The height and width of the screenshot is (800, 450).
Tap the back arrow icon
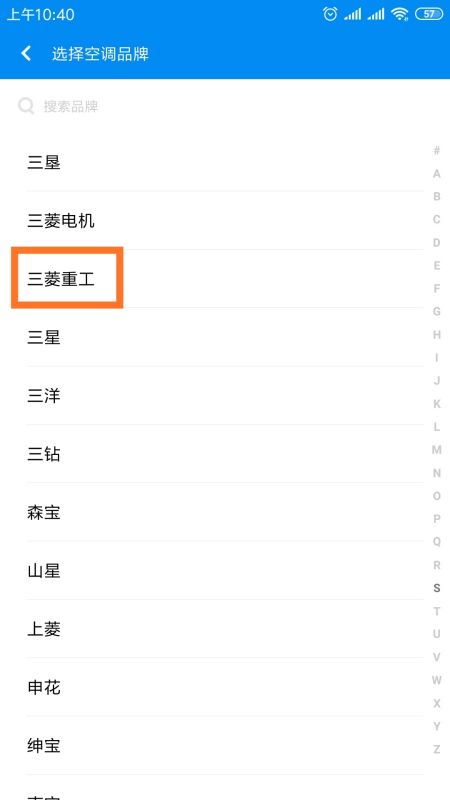pyautogui.click(x=26, y=53)
